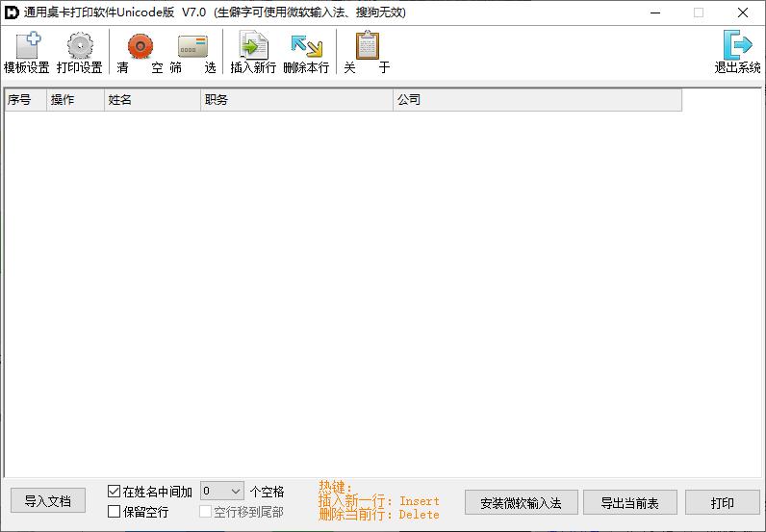Click 安装微软输入法 button
766x532 pixels.
(x=522, y=503)
